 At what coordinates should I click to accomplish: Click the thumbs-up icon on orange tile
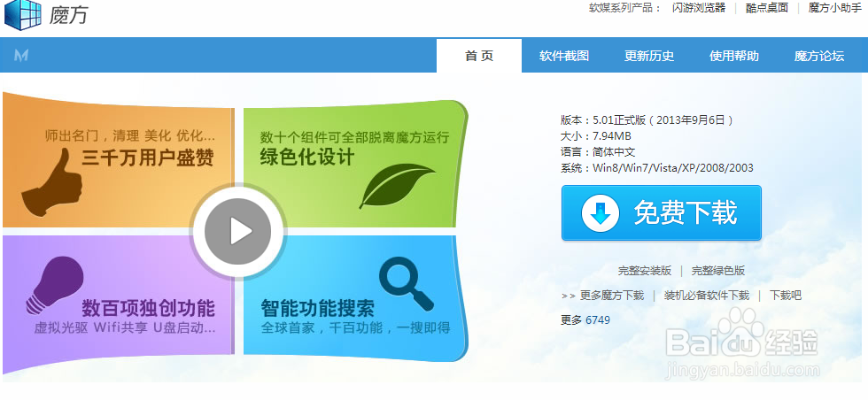[x=51, y=181]
